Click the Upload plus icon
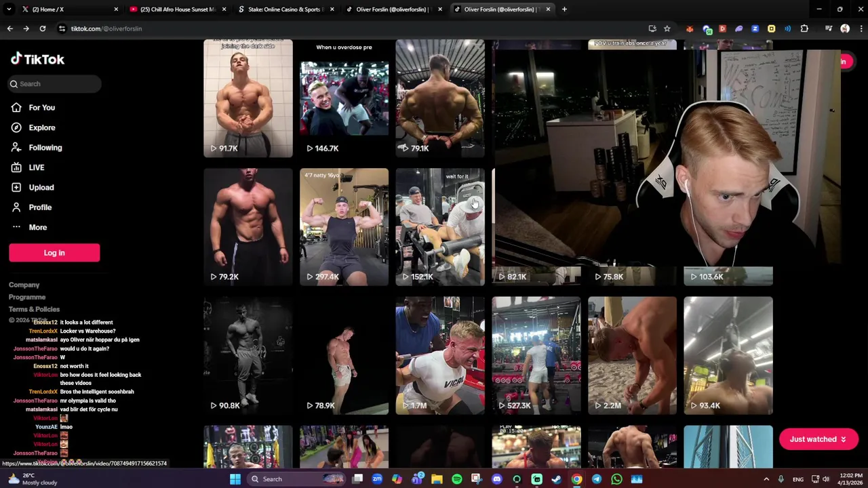The image size is (868, 488). click(16, 187)
